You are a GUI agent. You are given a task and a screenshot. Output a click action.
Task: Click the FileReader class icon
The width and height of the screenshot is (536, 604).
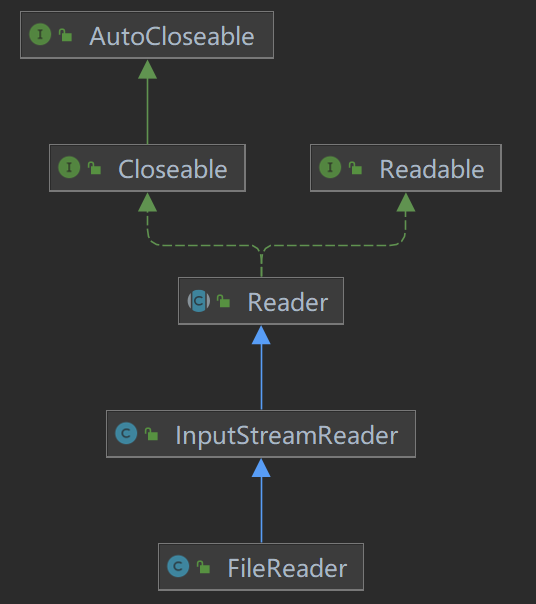(178, 566)
